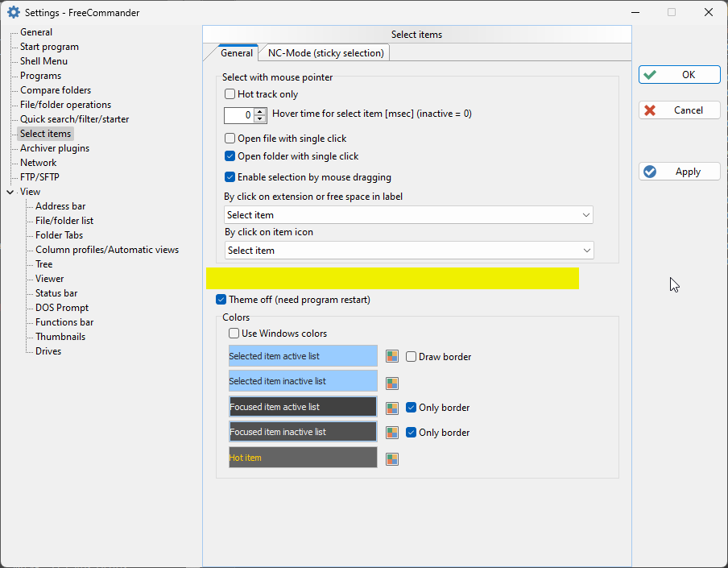Open Functions bar settings

tap(64, 322)
